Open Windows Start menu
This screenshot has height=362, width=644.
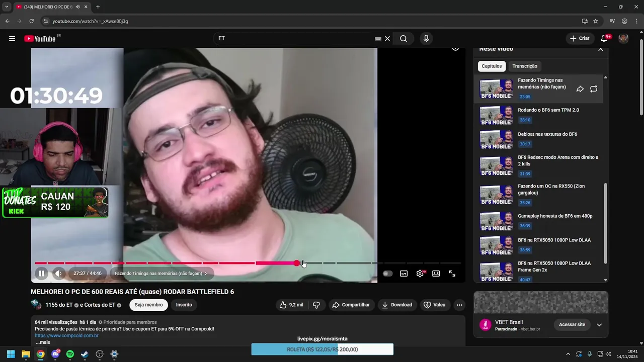(11, 354)
